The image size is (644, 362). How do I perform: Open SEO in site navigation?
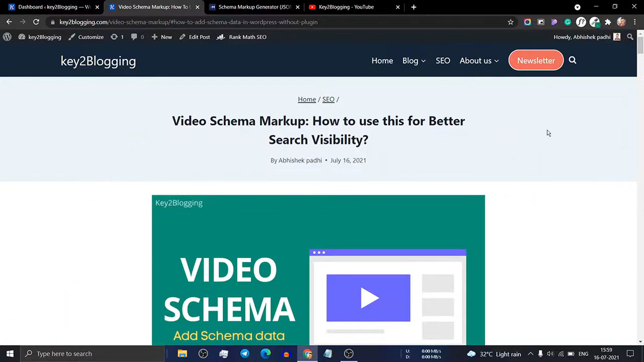443,61
